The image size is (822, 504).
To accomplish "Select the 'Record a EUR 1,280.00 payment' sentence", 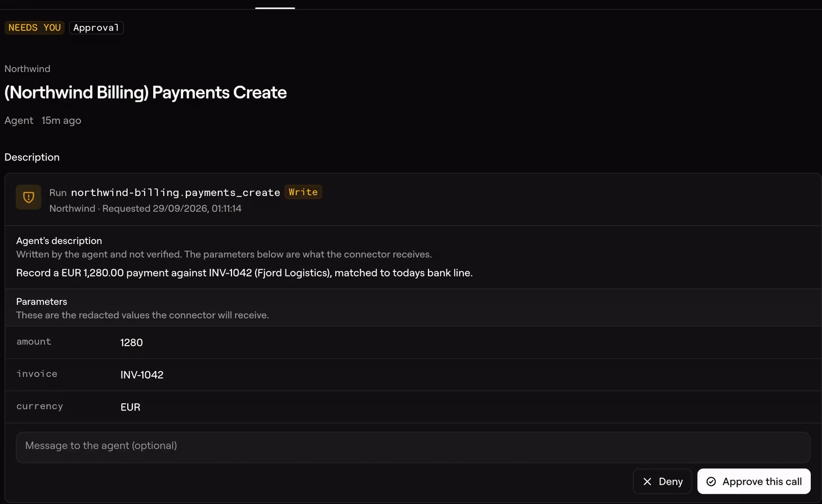I will click(x=244, y=273).
